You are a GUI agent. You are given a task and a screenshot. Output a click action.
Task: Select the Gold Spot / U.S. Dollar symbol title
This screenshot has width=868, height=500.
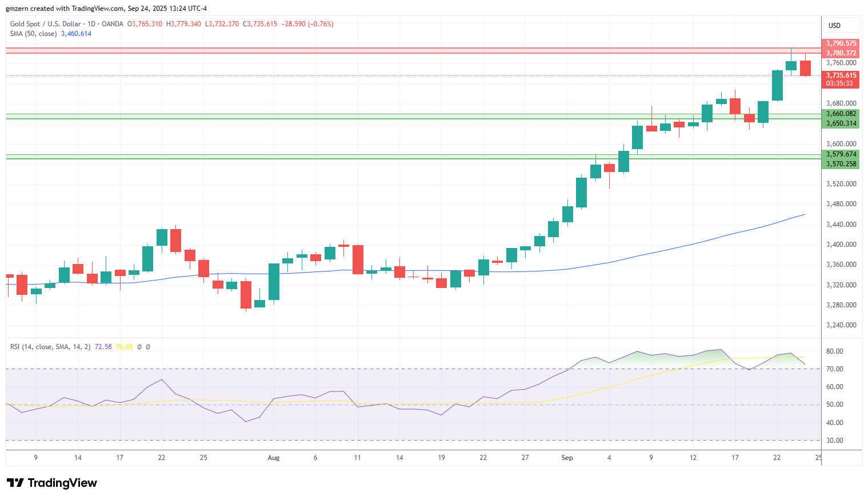[45, 24]
